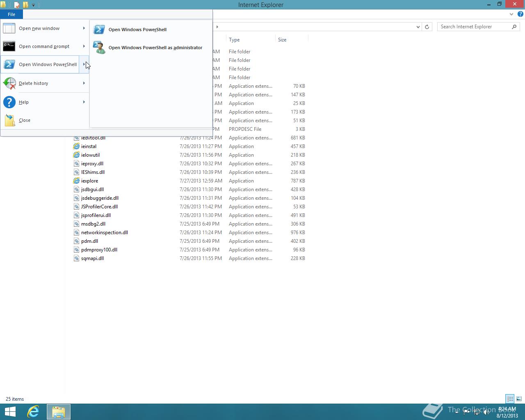Expand the ribbon with the chevron
Screen dimensions: 525x420
[x=511, y=14]
